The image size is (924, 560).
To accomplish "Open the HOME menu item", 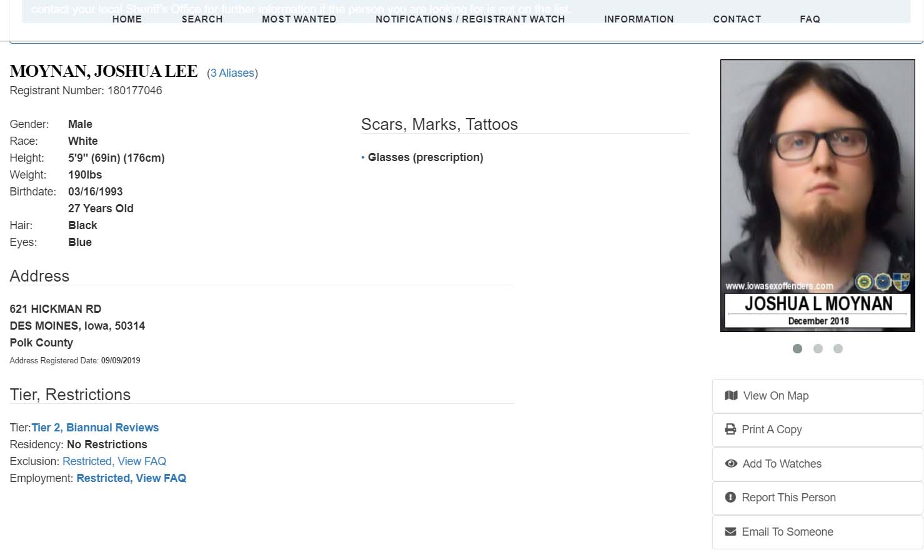I will pos(127,19).
